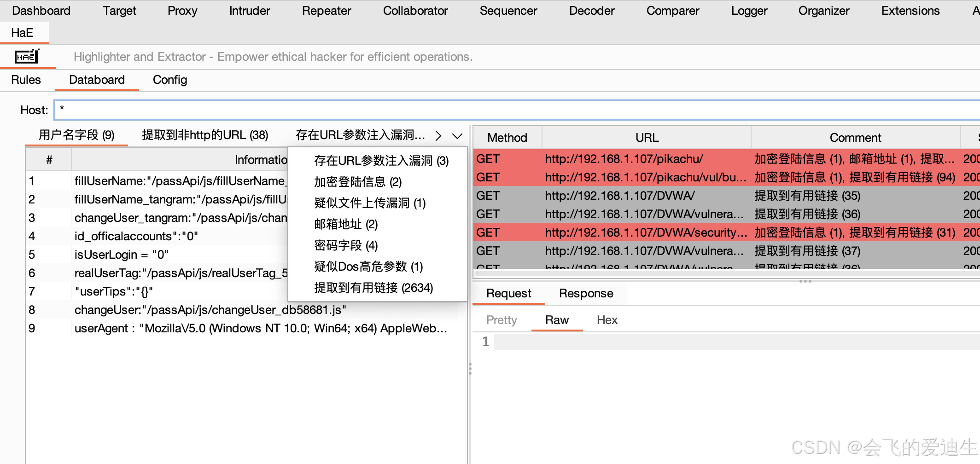Select the truncated 存在URL参数注入漏洞... tab

tap(360, 135)
